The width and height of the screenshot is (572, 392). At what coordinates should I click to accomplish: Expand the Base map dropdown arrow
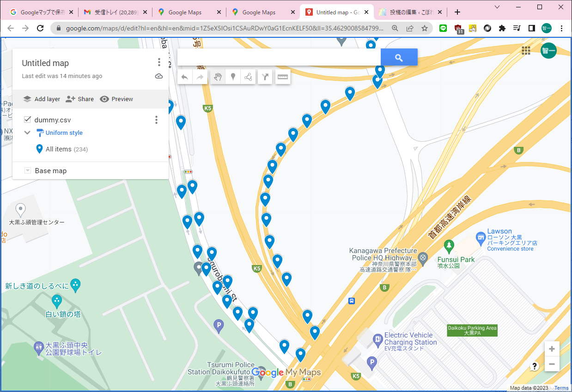[27, 171]
